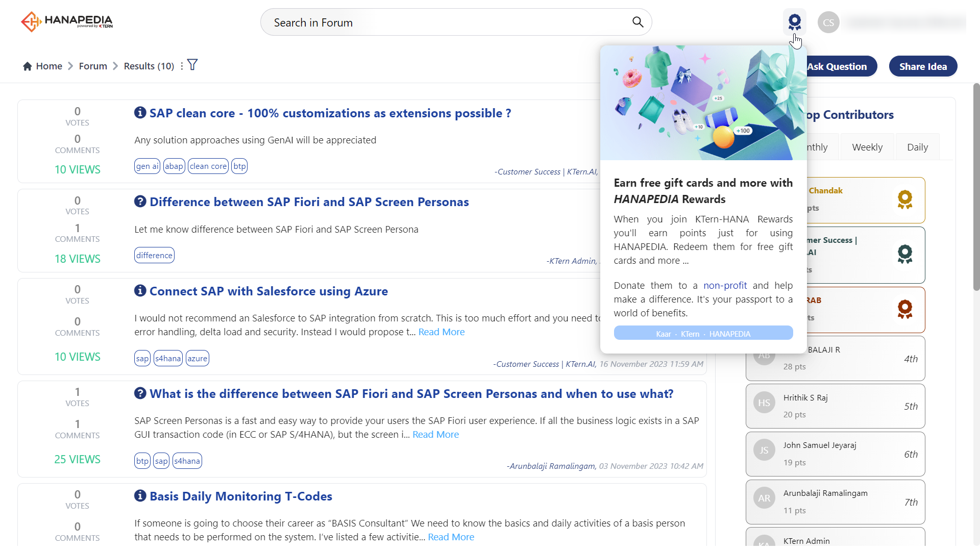
Task: Select s4hana tag on Salesforce post
Action: coord(168,359)
